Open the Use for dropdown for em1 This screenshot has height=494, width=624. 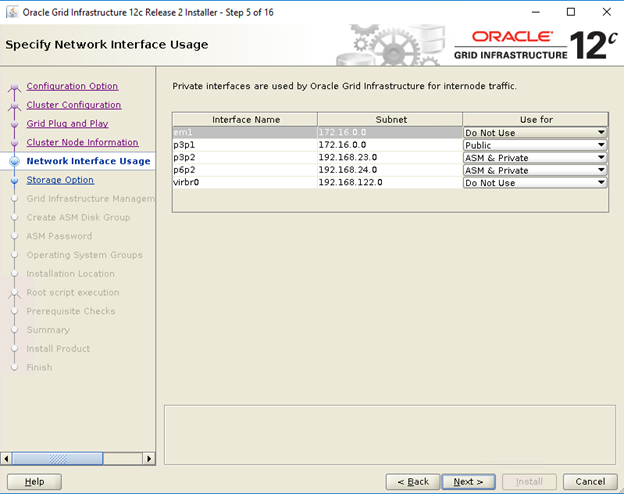[535, 133]
